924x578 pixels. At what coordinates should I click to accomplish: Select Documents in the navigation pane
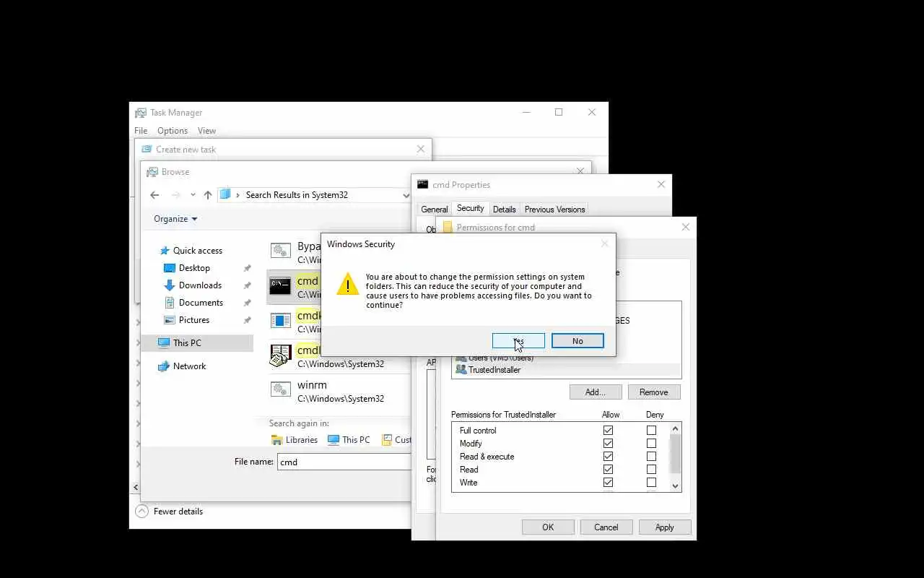[201, 303]
